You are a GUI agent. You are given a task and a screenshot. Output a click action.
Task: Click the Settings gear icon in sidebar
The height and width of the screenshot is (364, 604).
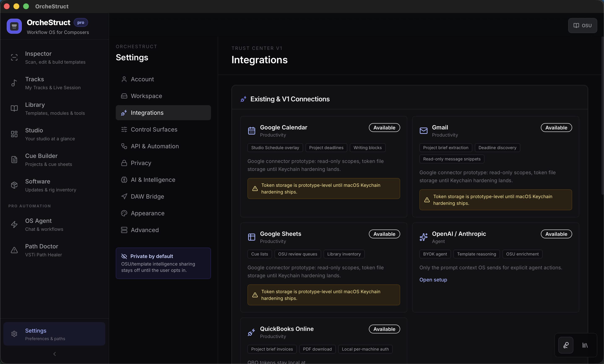[x=14, y=334]
